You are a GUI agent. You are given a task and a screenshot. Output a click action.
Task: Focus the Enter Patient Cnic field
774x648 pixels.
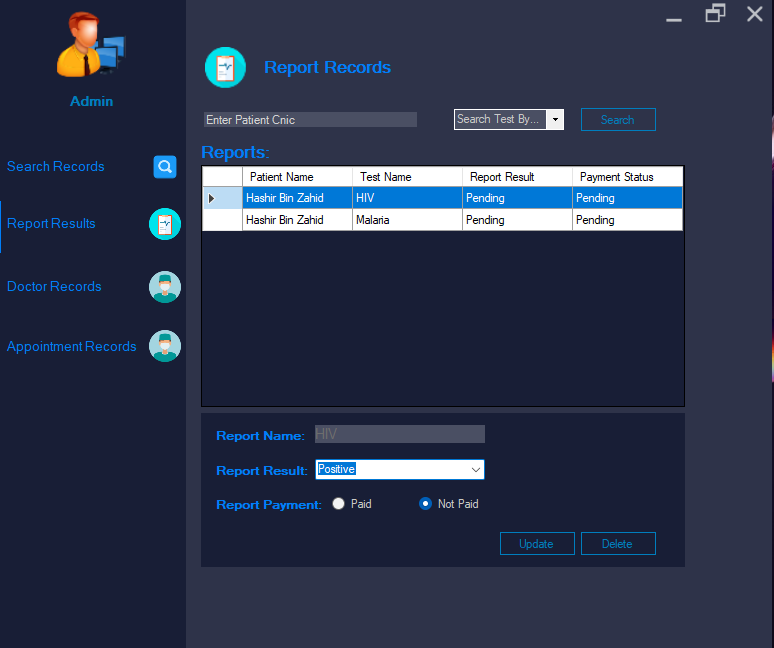coord(310,119)
